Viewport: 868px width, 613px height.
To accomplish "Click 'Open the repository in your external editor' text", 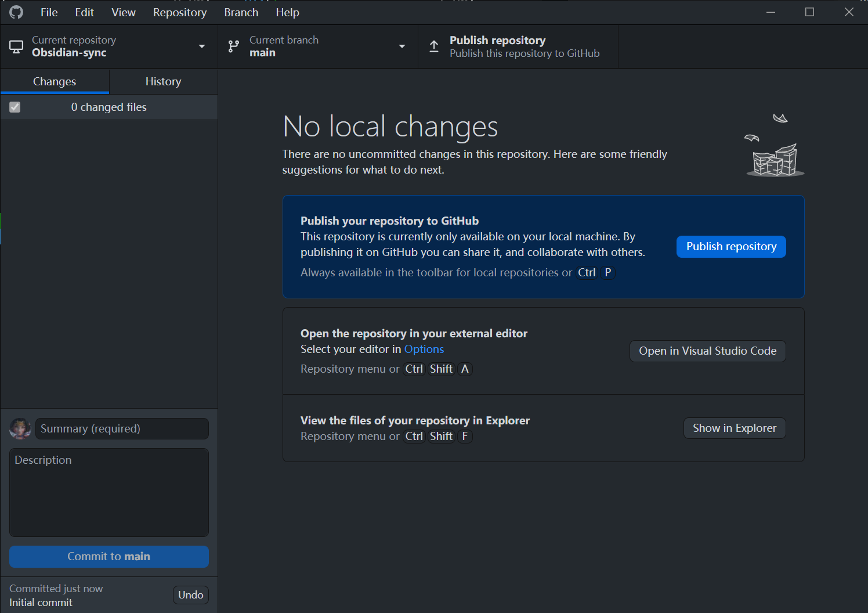I will 414,334.
